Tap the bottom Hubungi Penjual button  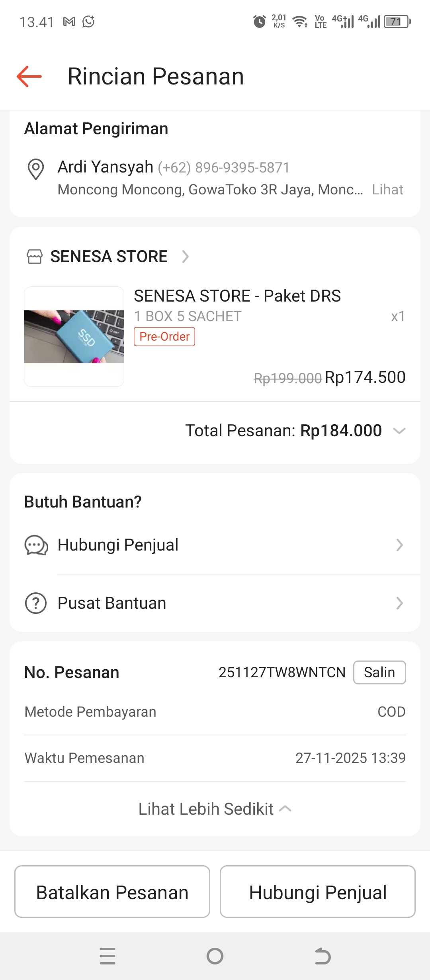pyautogui.click(x=318, y=892)
